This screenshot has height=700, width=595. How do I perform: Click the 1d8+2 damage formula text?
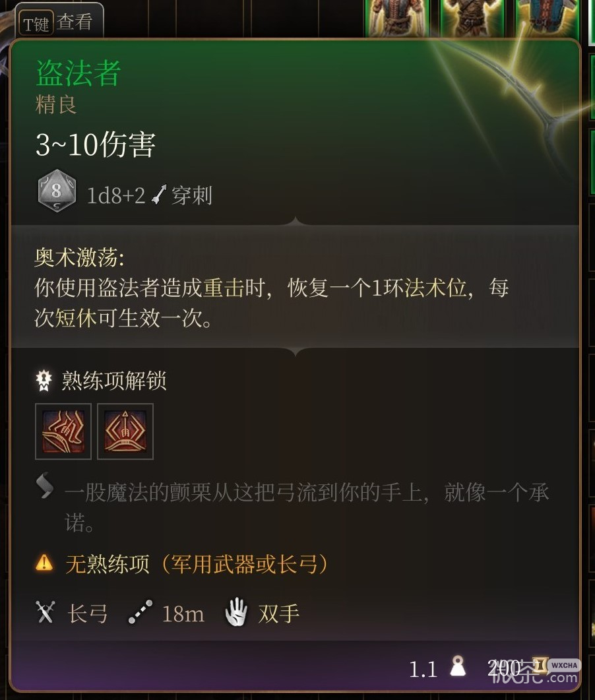pos(116,196)
